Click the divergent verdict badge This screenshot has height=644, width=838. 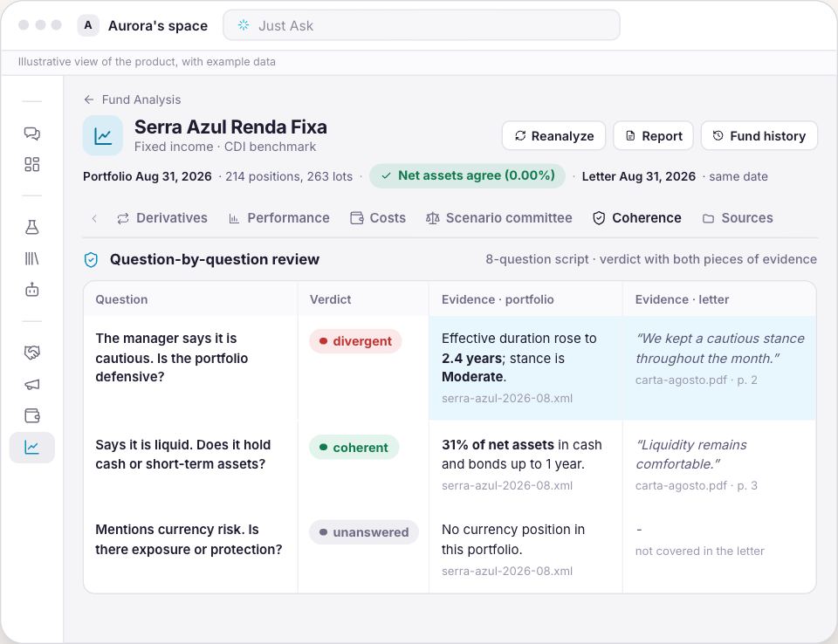(x=355, y=341)
